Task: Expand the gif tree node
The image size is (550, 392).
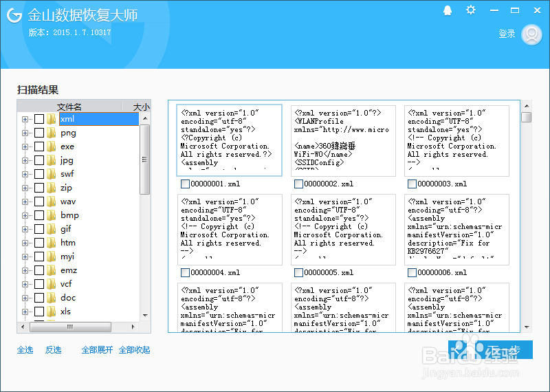Action: tap(25, 229)
